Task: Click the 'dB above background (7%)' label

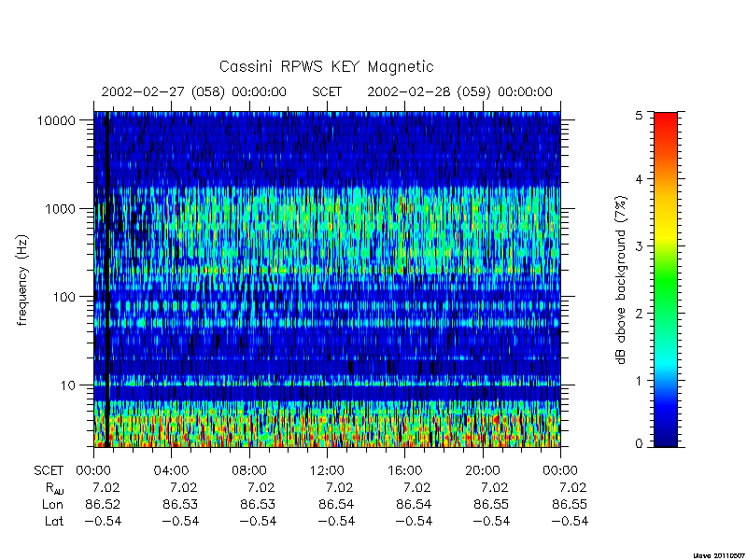Action: pyautogui.click(x=621, y=281)
